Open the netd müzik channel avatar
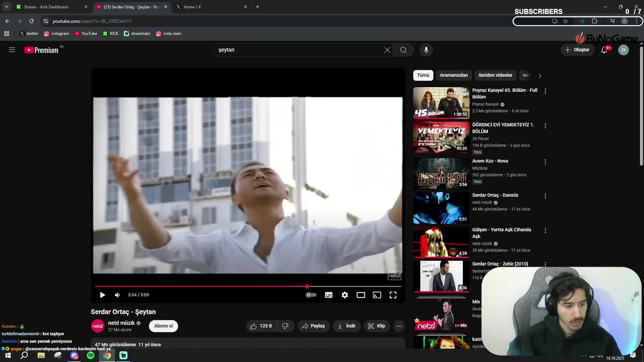This screenshot has height=362, width=644. pos(98,326)
